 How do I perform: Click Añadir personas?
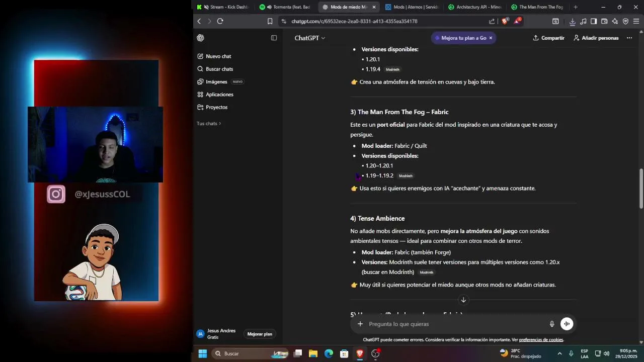click(596, 38)
